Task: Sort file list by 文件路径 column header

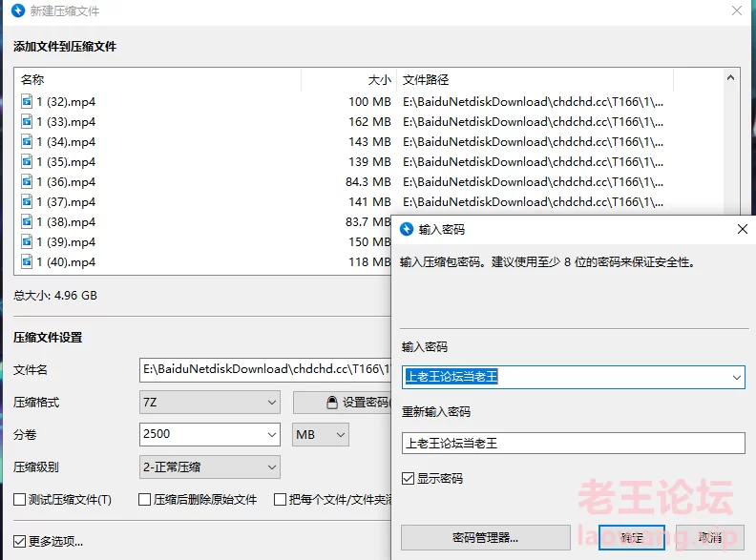Action: point(426,80)
